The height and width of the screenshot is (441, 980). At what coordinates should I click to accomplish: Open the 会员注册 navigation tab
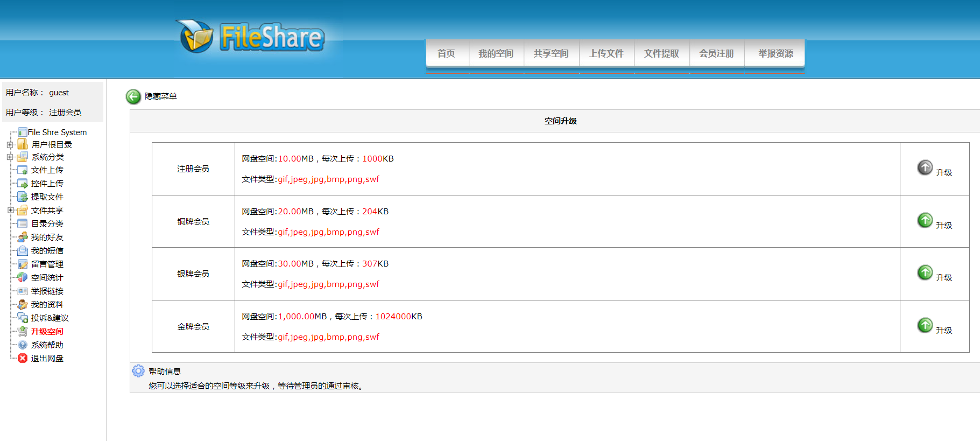point(717,53)
